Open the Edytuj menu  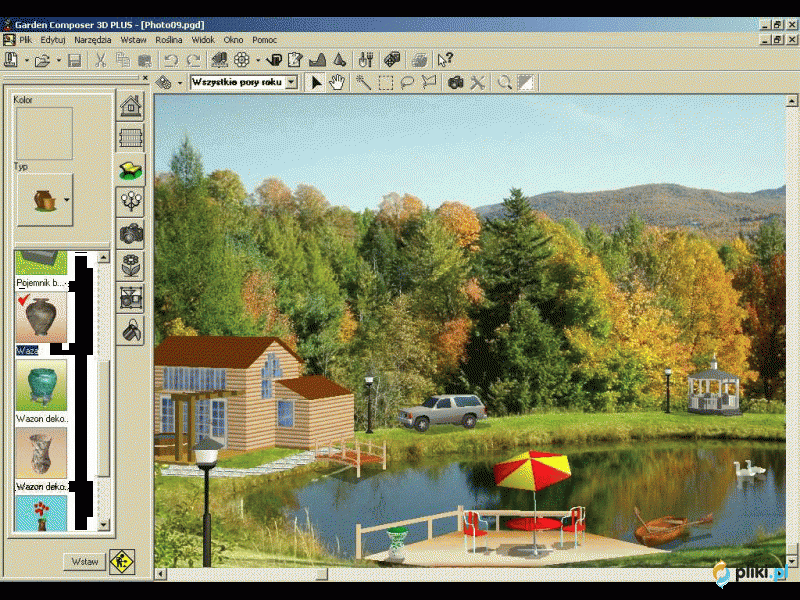53,40
